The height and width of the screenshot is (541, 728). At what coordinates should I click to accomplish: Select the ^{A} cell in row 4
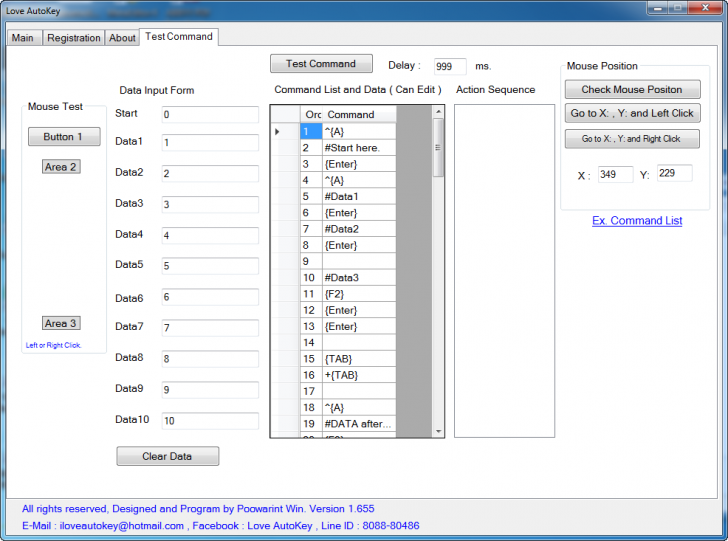tap(359, 180)
